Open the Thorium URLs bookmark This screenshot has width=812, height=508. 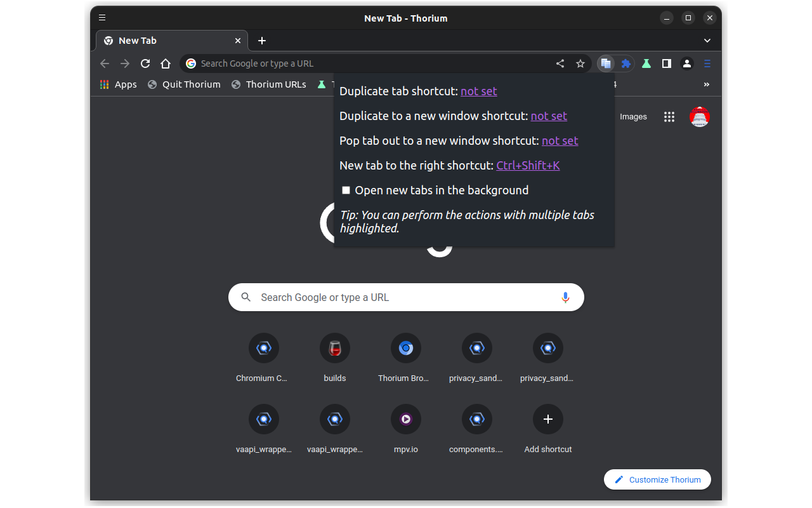pyautogui.click(x=269, y=84)
